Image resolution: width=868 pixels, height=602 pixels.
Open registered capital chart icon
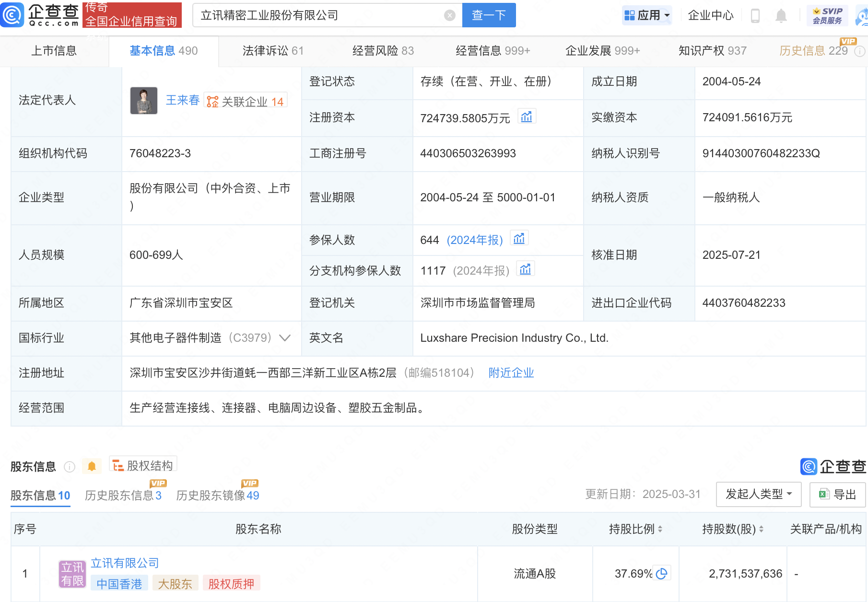(x=527, y=116)
